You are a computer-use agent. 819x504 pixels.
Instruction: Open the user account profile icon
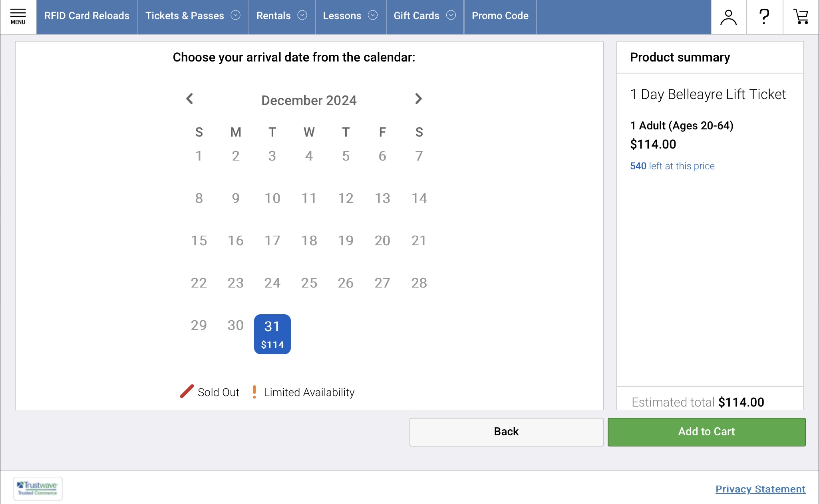728,17
